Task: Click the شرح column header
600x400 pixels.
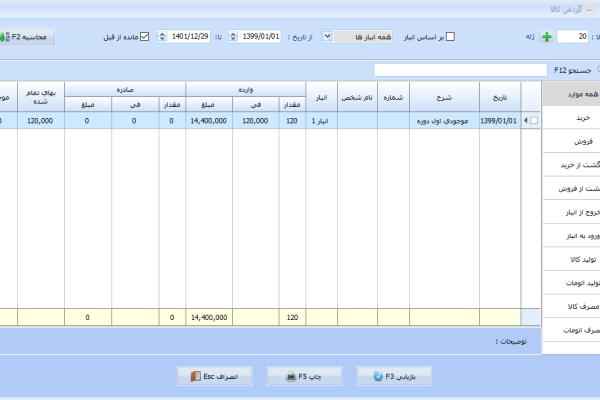Action: [444, 97]
